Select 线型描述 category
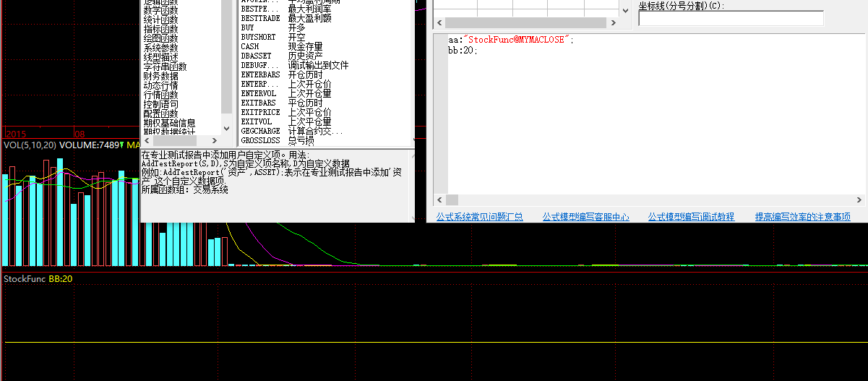This screenshot has height=381, width=868. (x=160, y=57)
